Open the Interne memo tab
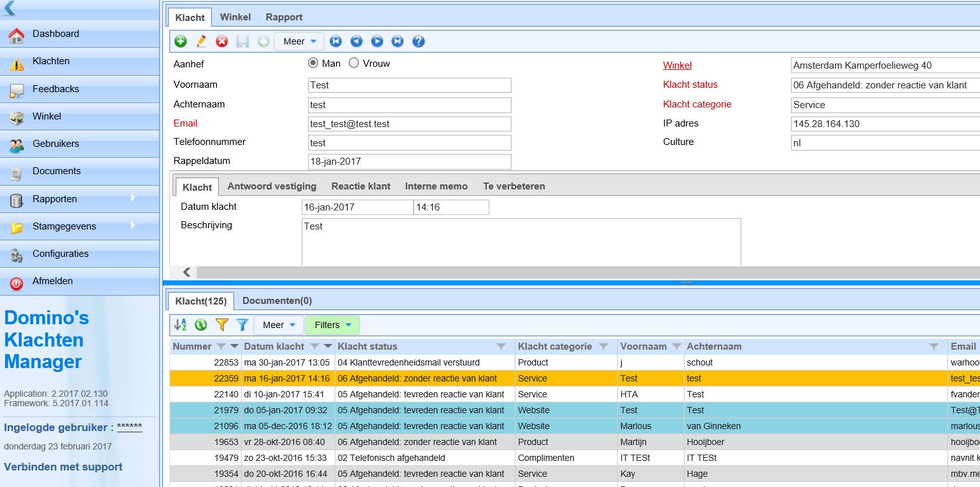This screenshot has width=980, height=487. click(x=437, y=186)
